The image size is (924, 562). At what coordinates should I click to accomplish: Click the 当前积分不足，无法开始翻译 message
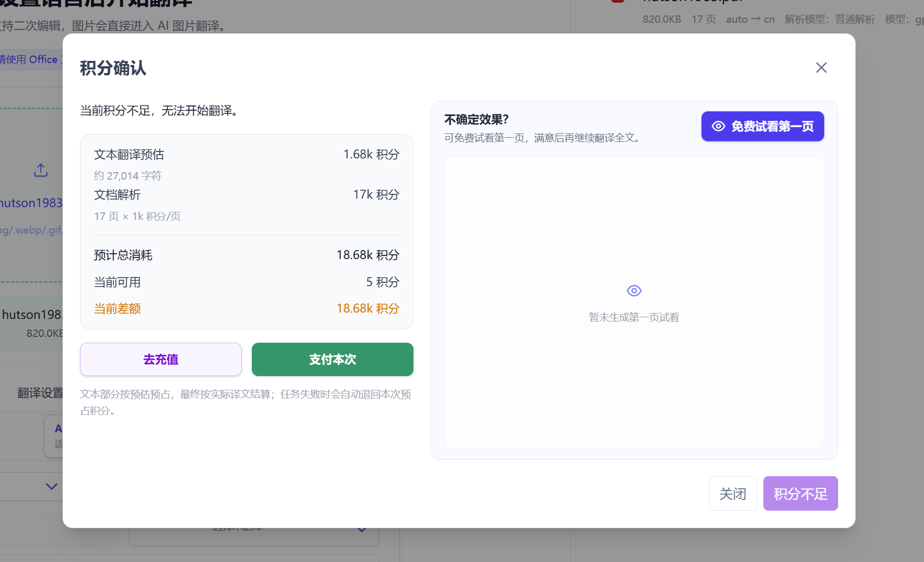pos(161,111)
